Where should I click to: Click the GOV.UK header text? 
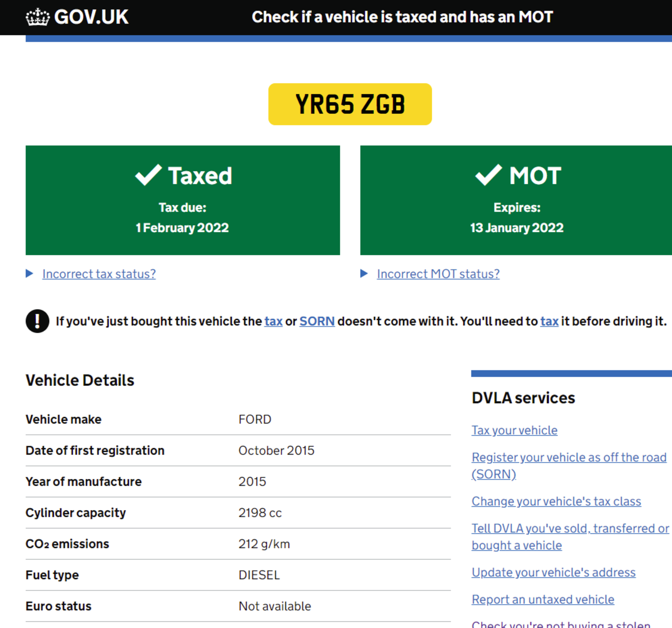pyautogui.click(x=91, y=17)
